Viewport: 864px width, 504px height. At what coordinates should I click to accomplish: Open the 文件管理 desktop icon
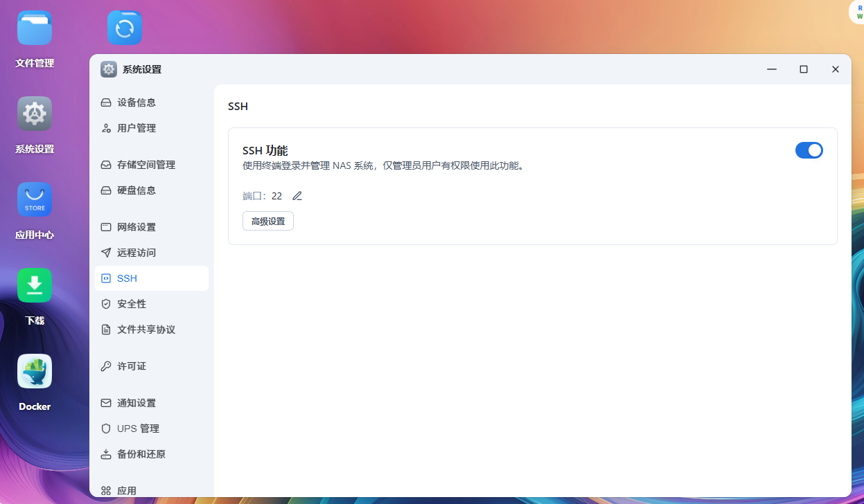[x=35, y=29]
